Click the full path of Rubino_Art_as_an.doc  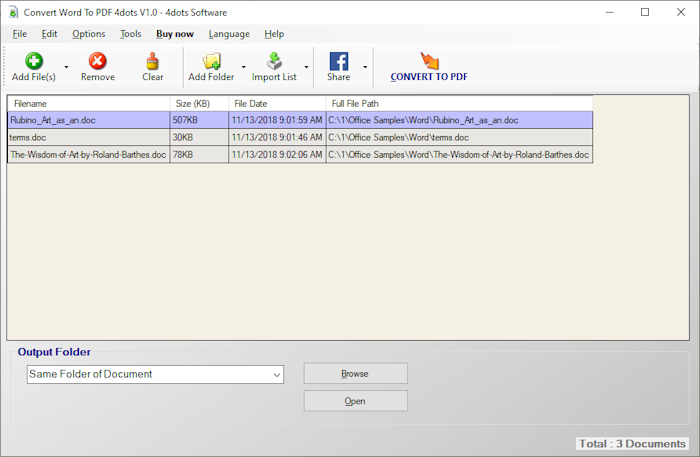point(459,120)
